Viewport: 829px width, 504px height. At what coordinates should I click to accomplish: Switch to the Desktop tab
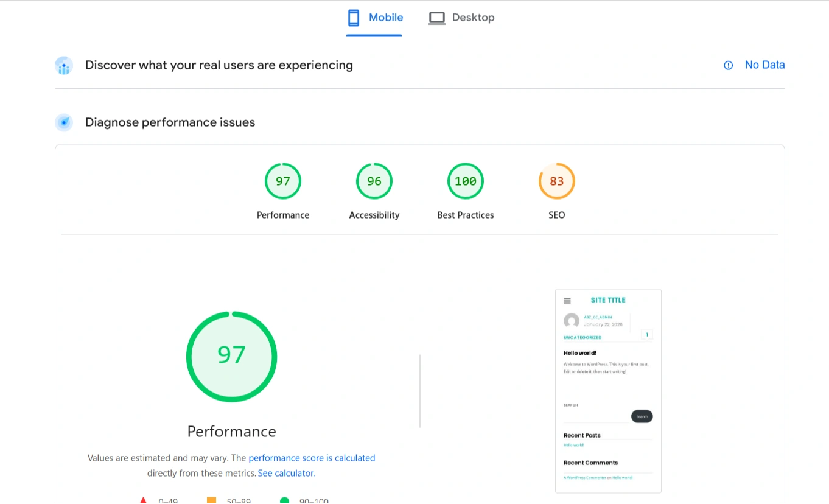click(461, 18)
